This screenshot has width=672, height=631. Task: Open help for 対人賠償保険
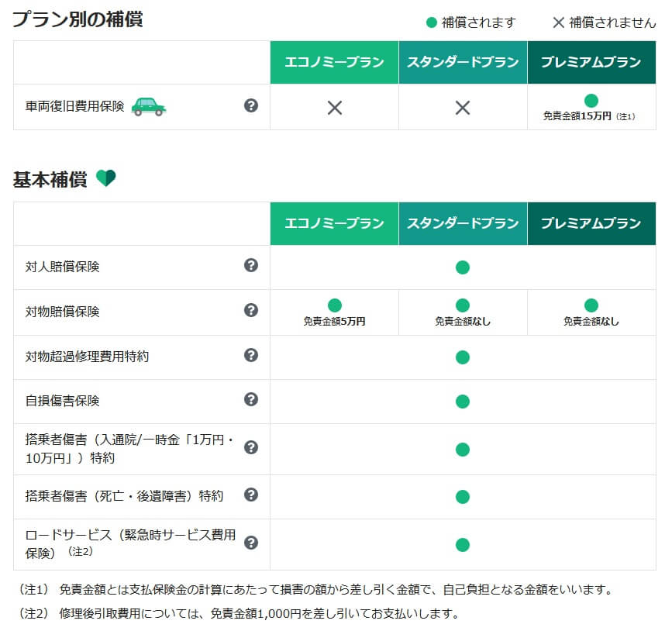click(x=250, y=266)
